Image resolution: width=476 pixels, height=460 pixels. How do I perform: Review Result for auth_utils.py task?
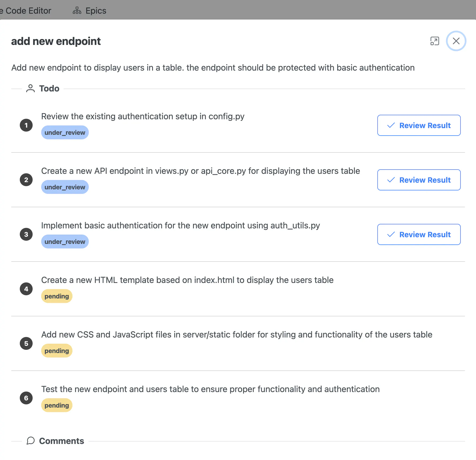coord(419,234)
